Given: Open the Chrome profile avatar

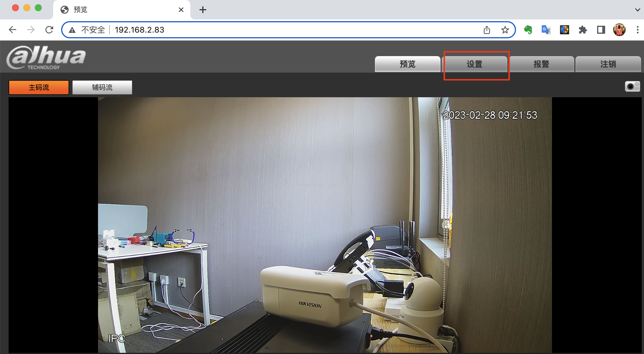Looking at the screenshot, I should point(619,30).
